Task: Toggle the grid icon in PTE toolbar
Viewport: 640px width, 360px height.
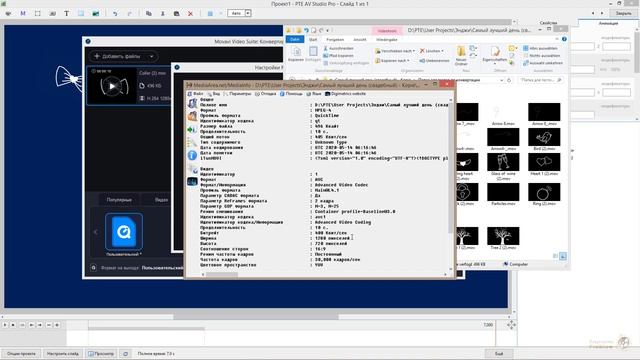Action: coord(210,13)
